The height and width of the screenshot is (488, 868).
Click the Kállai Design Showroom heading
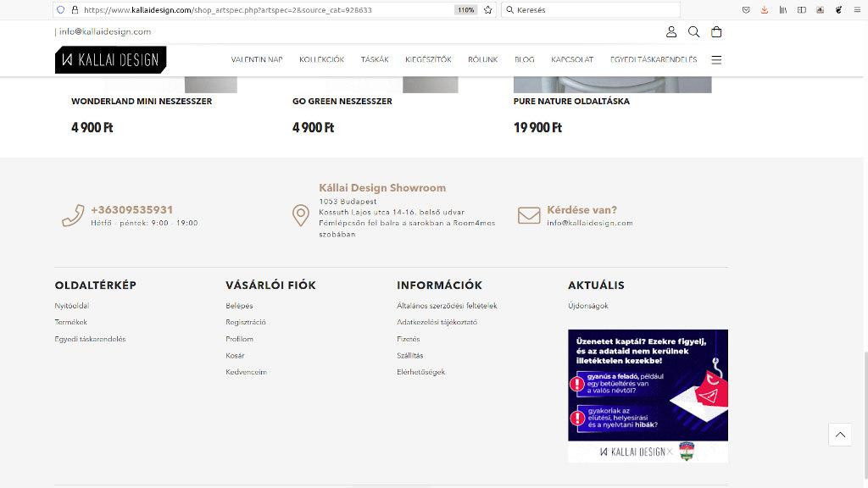382,187
